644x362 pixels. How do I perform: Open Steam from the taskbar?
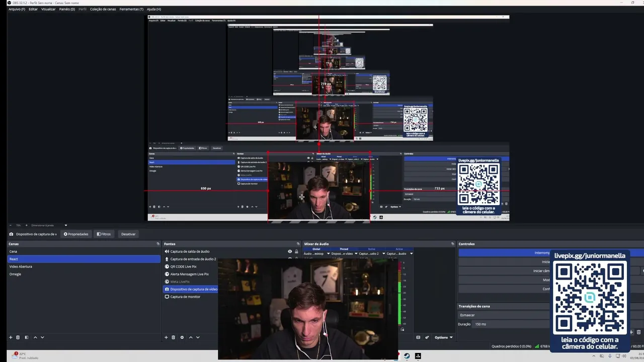coord(407,356)
